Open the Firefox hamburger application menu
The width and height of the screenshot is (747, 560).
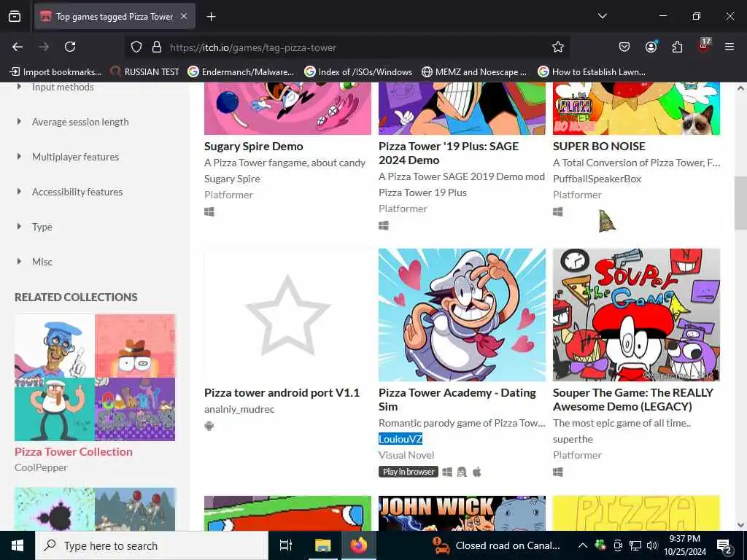click(x=729, y=47)
